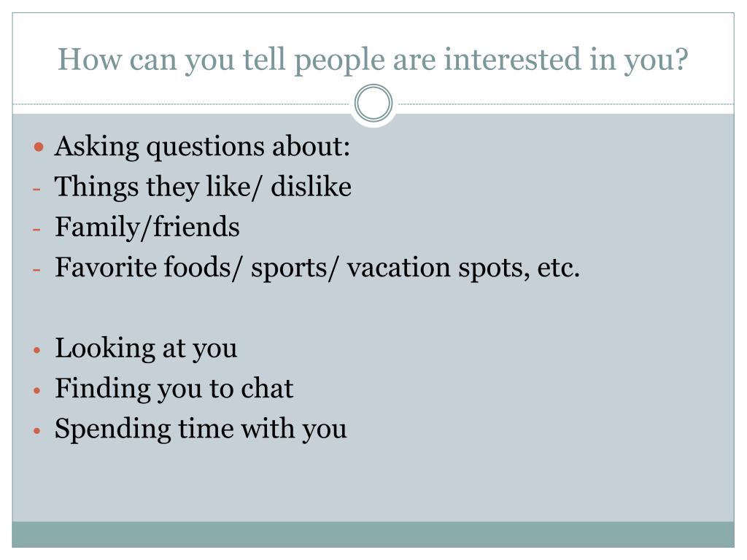Select the 'Asking questions about:' bullet text

(203, 147)
